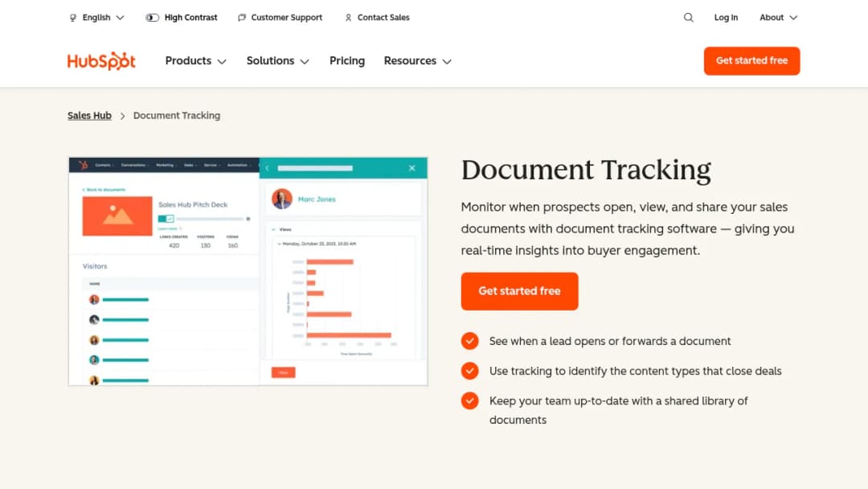Viewport: 868px width, 489px height.
Task: Click the Log in link
Action: (726, 18)
